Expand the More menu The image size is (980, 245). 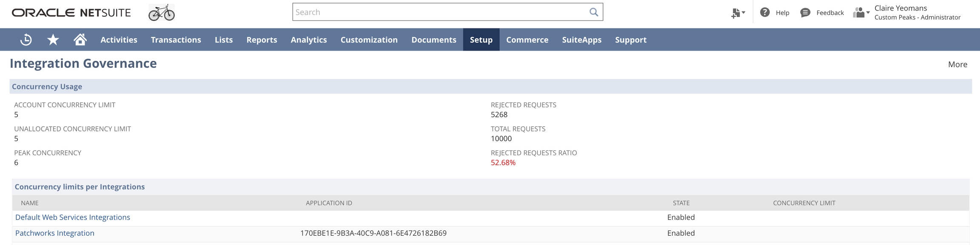click(957, 64)
